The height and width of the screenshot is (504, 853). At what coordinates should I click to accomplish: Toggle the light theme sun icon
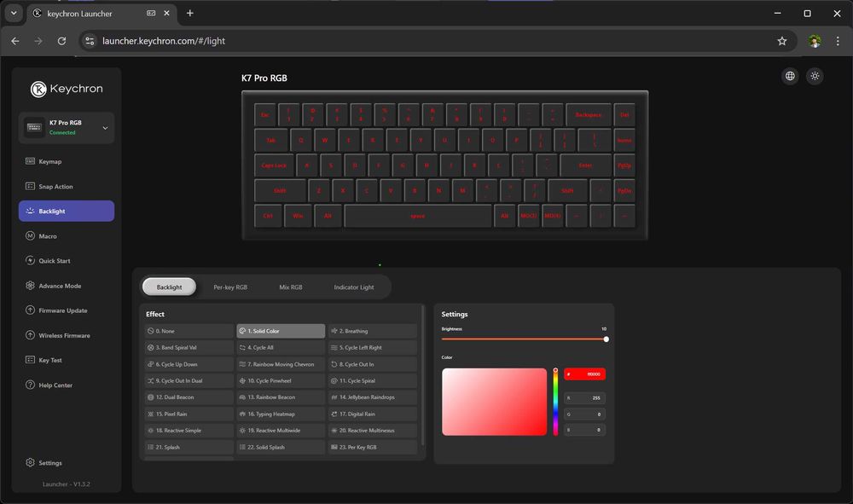point(815,76)
